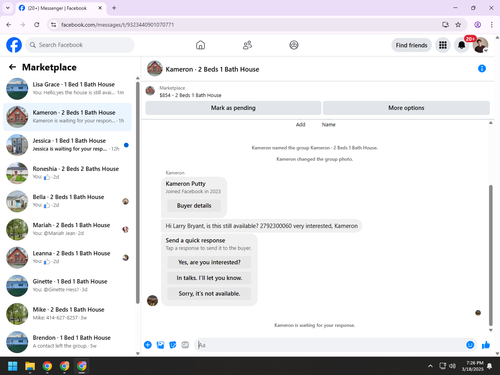This screenshot has width=500, height=375.
Task: Open the Home feed icon
Action: point(200,45)
